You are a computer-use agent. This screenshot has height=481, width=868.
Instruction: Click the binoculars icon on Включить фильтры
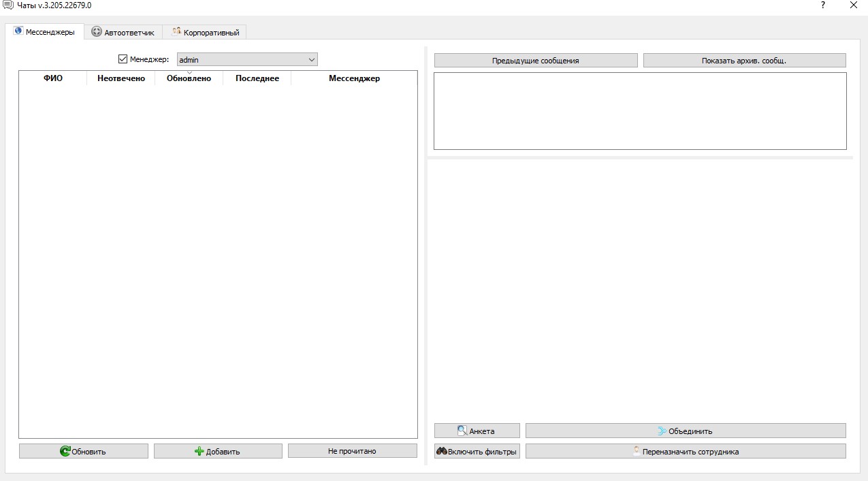pos(442,451)
